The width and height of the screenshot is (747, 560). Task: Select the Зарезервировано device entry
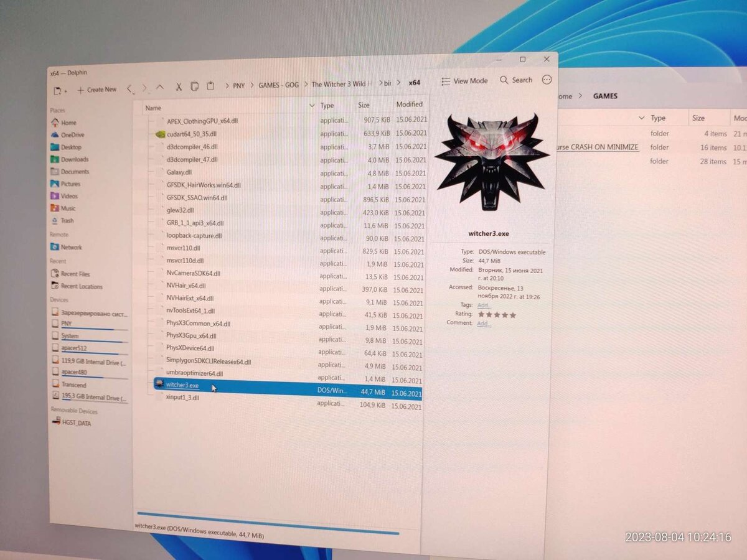(89, 312)
